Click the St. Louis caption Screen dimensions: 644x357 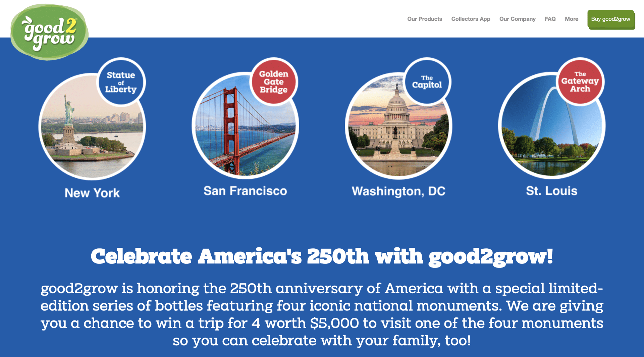tap(551, 191)
